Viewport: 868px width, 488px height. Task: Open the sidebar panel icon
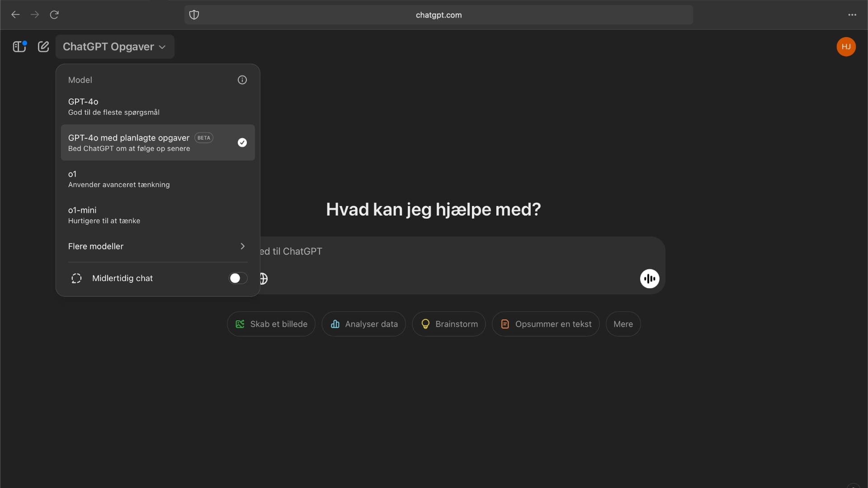coord(19,47)
